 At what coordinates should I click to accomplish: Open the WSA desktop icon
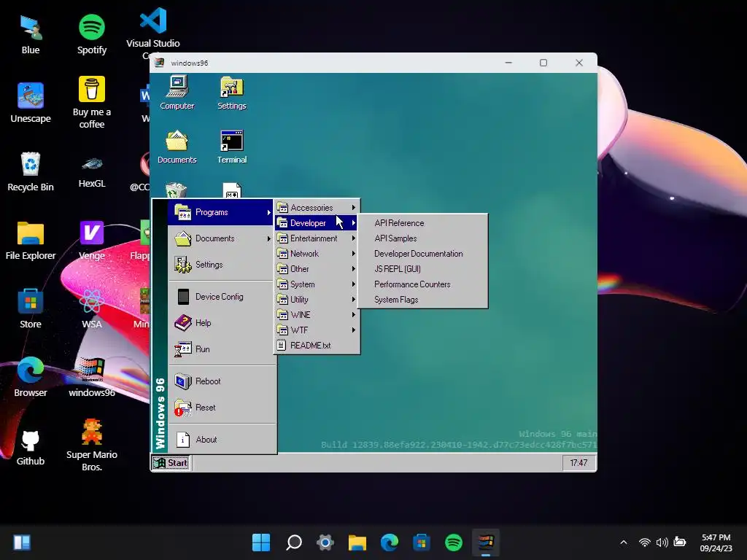point(91,308)
